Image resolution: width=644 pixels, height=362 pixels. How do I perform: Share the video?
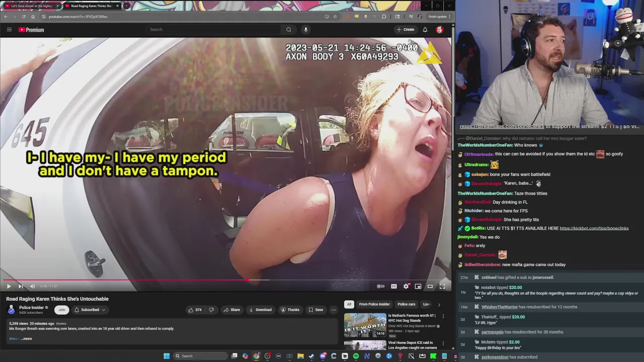tap(232, 310)
